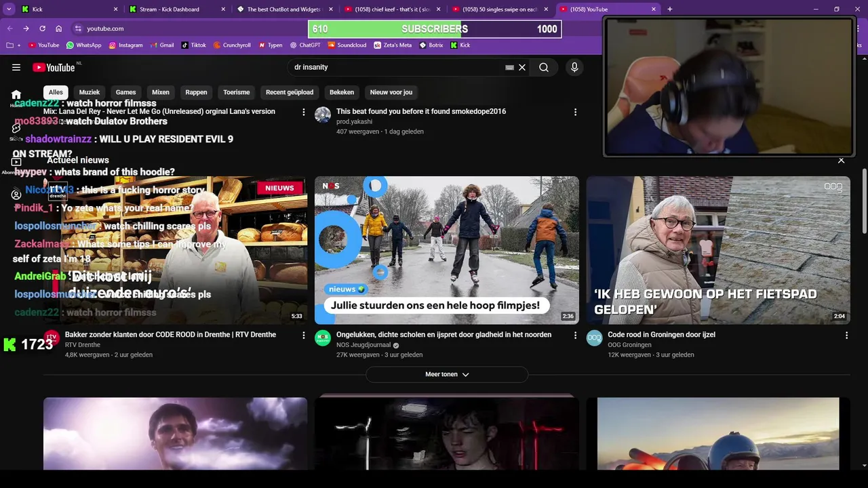The height and width of the screenshot is (488, 868).
Task: Close the 50 singles swipe browser tab
Action: 546,9
